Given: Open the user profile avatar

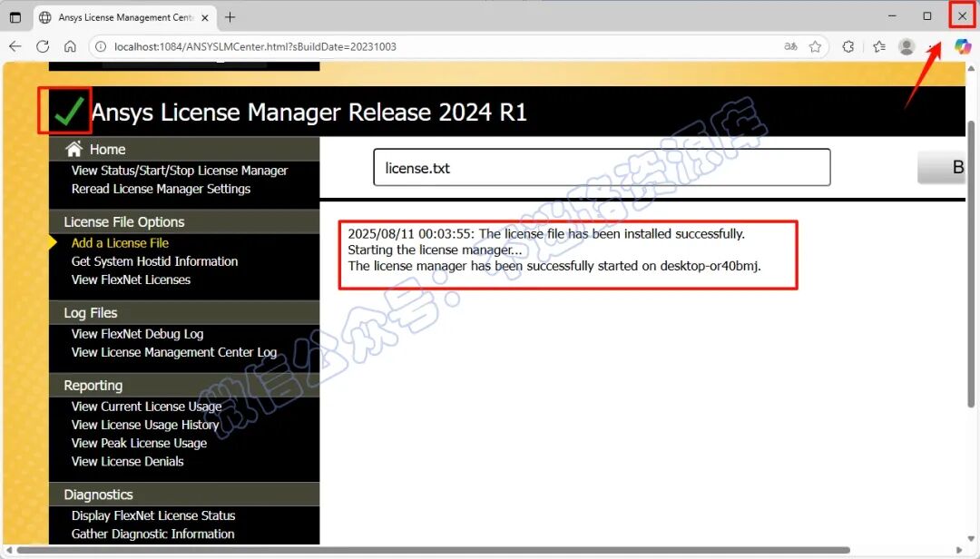Looking at the screenshot, I should click(x=906, y=46).
